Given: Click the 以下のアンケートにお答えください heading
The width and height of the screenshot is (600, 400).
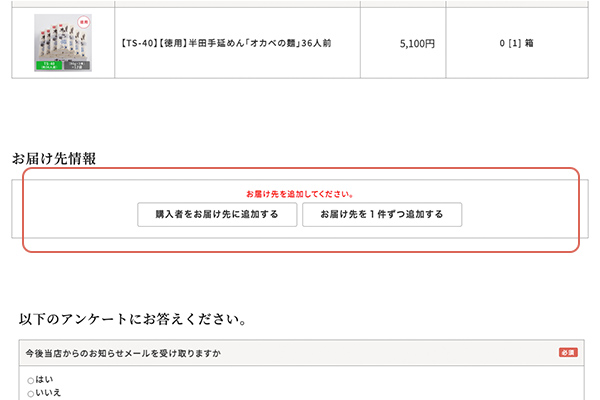Looking at the screenshot, I should 131,320.
